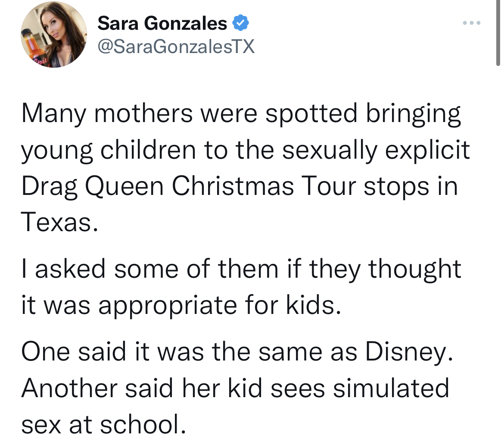Click the phrase "young children" in the tweet

tap(109, 150)
